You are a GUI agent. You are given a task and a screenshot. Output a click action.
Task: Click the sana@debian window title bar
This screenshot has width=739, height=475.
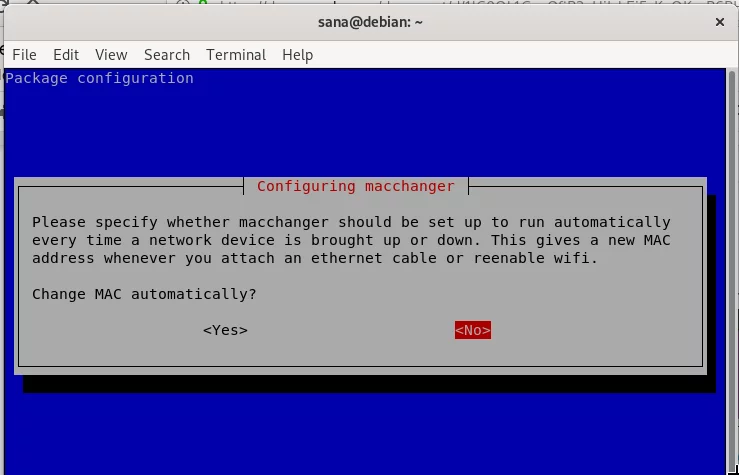click(370, 22)
